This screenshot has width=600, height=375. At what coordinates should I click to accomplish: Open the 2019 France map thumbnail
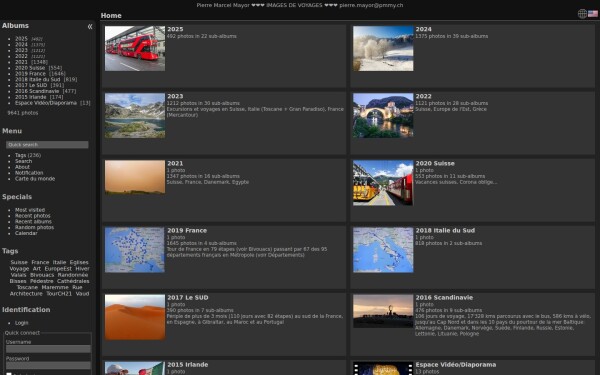135,250
